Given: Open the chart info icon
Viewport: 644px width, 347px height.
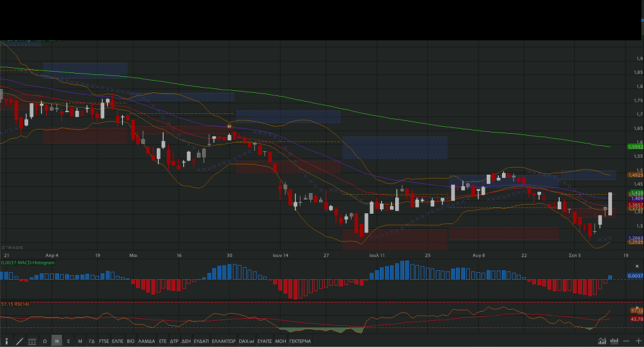Looking at the screenshot, I should [6, 341].
